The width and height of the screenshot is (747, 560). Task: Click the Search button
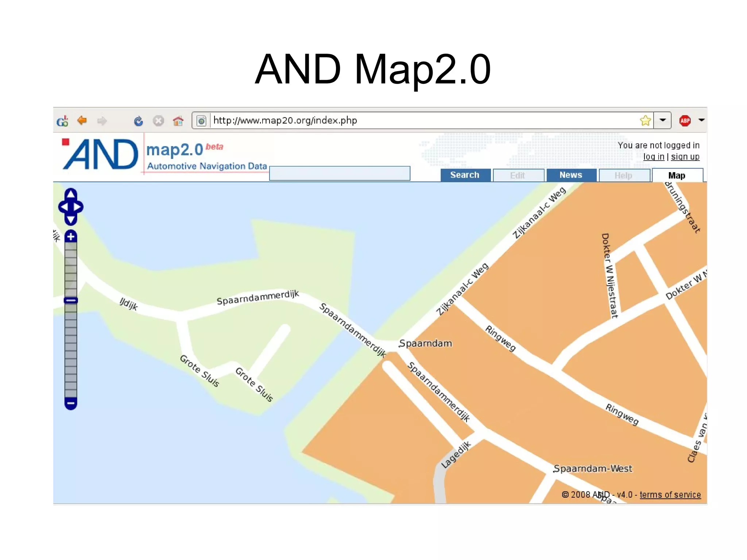point(465,175)
